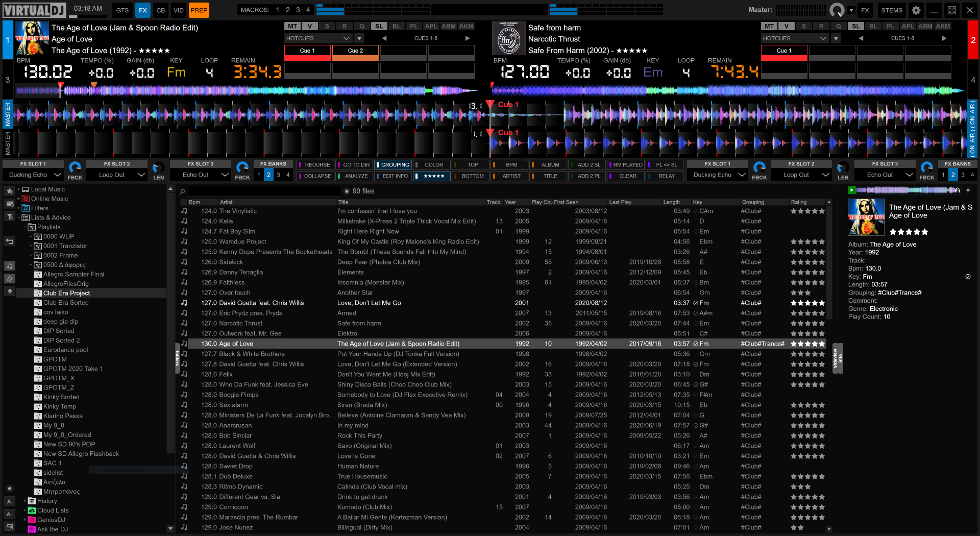Expand the History tree node
The image size is (980, 536).
tap(24, 501)
